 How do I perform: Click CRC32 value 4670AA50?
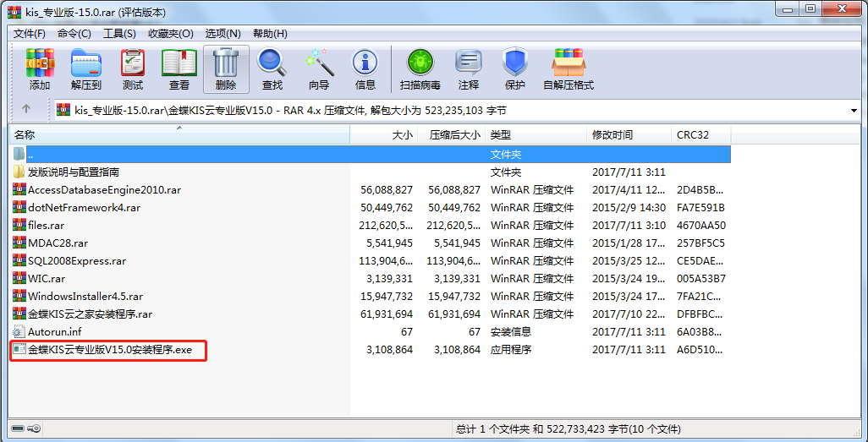[701, 225]
